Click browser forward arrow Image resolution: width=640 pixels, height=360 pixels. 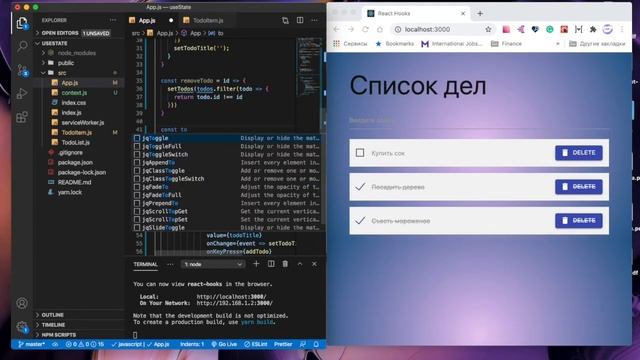click(351, 29)
